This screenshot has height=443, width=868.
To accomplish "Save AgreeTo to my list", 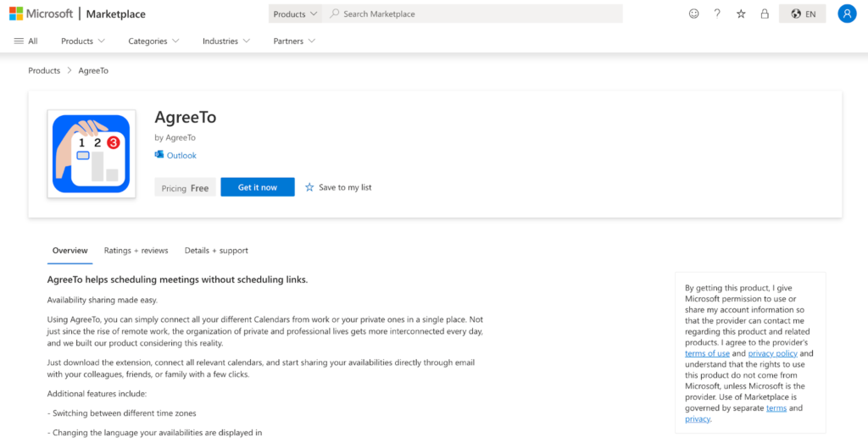I will (x=338, y=187).
